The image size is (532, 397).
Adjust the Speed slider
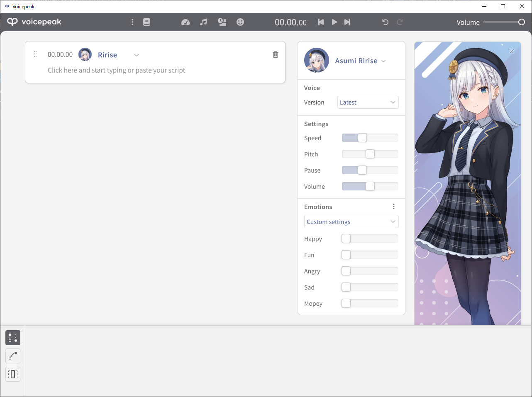click(x=370, y=138)
